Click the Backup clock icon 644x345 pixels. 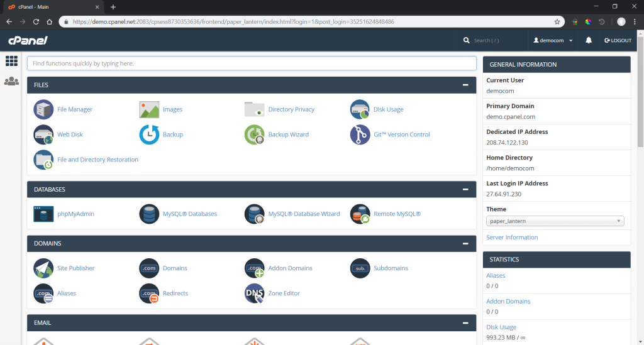[149, 134]
